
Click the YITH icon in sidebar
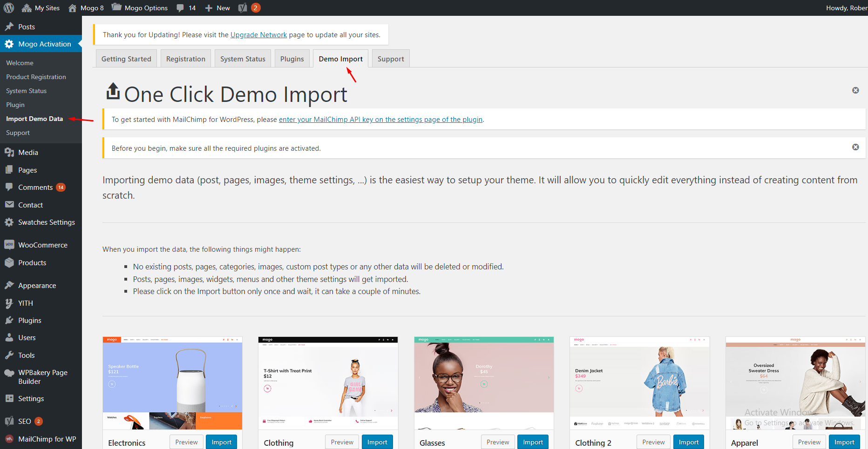(x=9, y=303)
